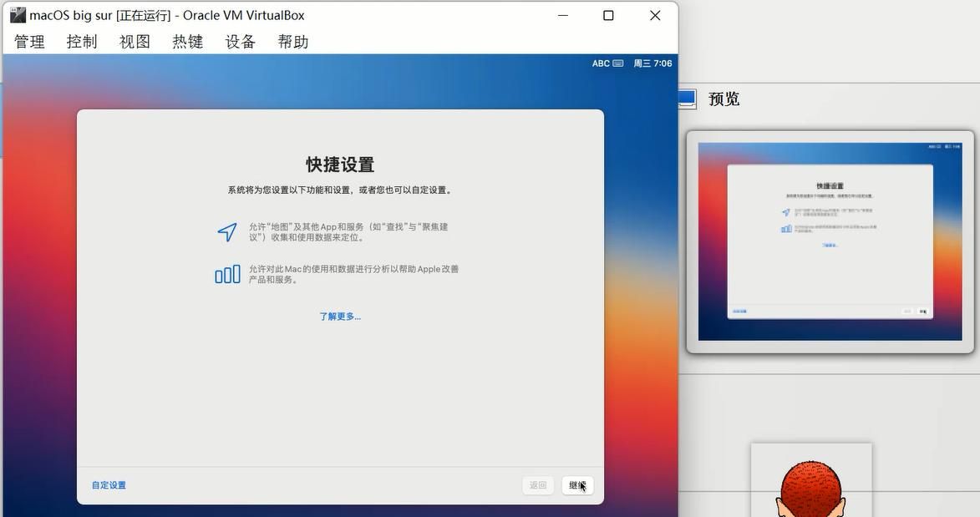The width and height of the screenshot is (980, 517).
Task: Open the 热键 menu
Action: click(187, 42)
